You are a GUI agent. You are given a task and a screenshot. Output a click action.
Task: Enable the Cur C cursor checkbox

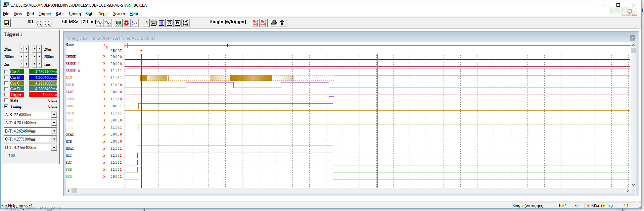(x=6, y=83)
